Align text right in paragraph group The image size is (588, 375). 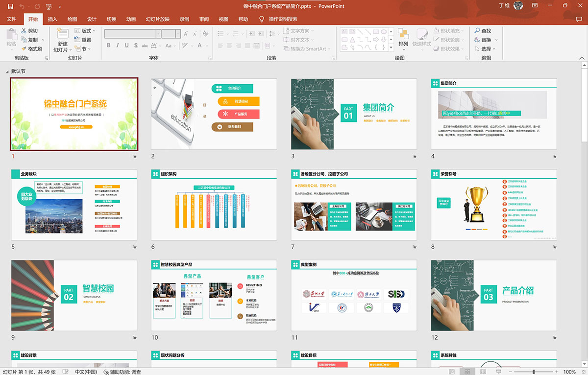(240, 46)
